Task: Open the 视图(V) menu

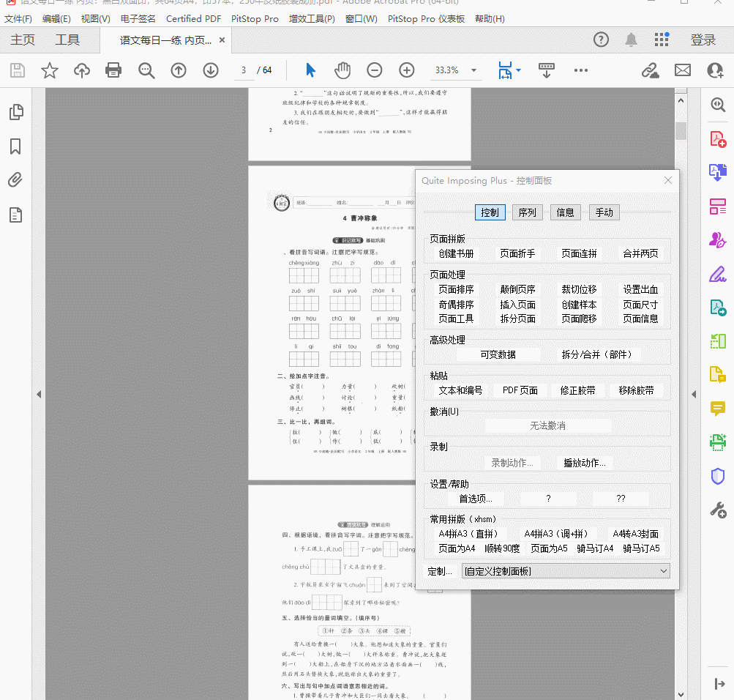Action: [x=95, y=19]
